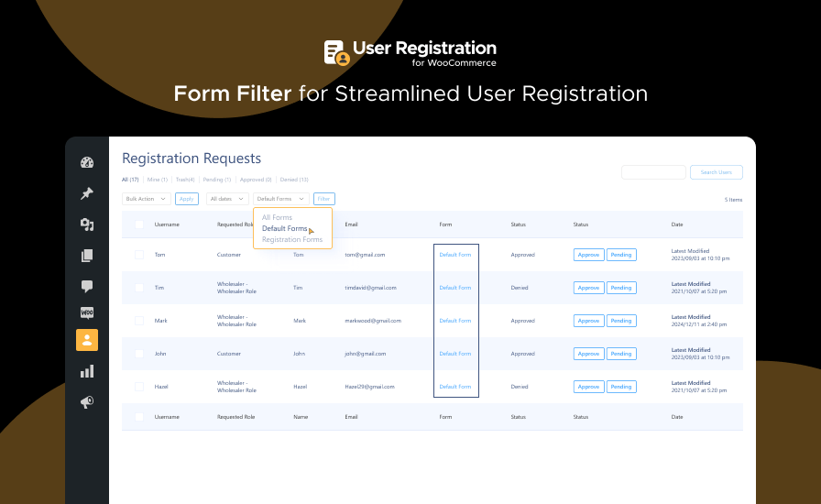Open the Default Forms filter dropdown
821x504 pixels.
tap(280, 199)
